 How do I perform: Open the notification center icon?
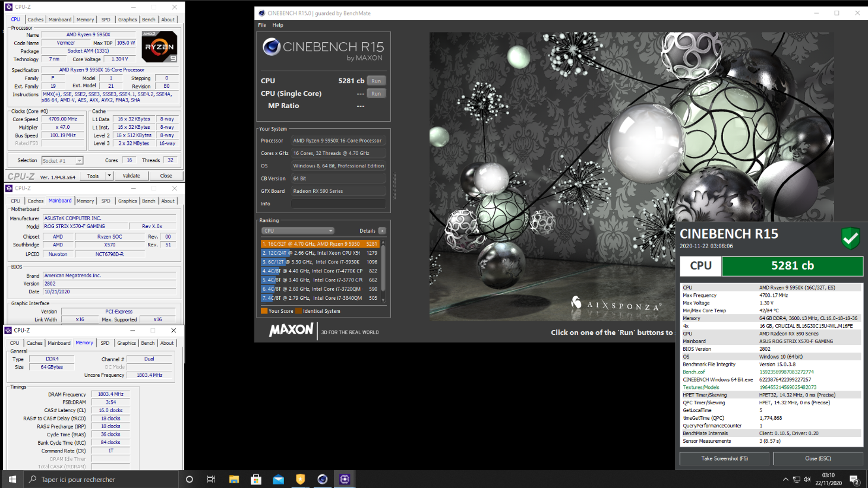click(x=854, y=480)
